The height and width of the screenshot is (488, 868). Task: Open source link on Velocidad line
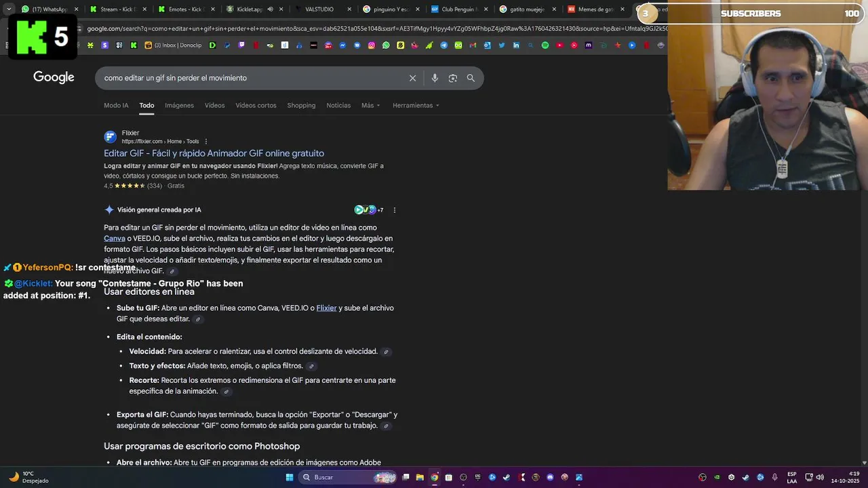pyautogui.click(x=386, y=352)
